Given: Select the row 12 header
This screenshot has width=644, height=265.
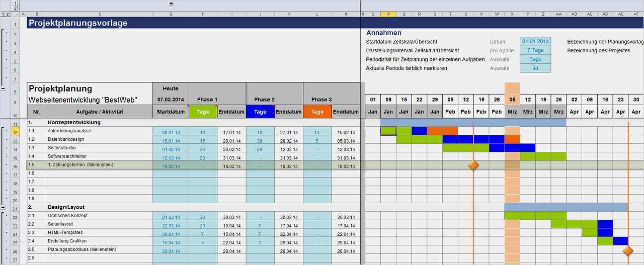Looking at the screenshot, I should coord(15,132).
